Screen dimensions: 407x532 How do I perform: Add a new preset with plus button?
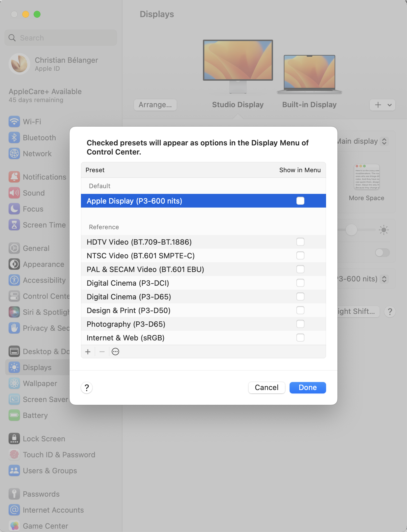(88, 352)
